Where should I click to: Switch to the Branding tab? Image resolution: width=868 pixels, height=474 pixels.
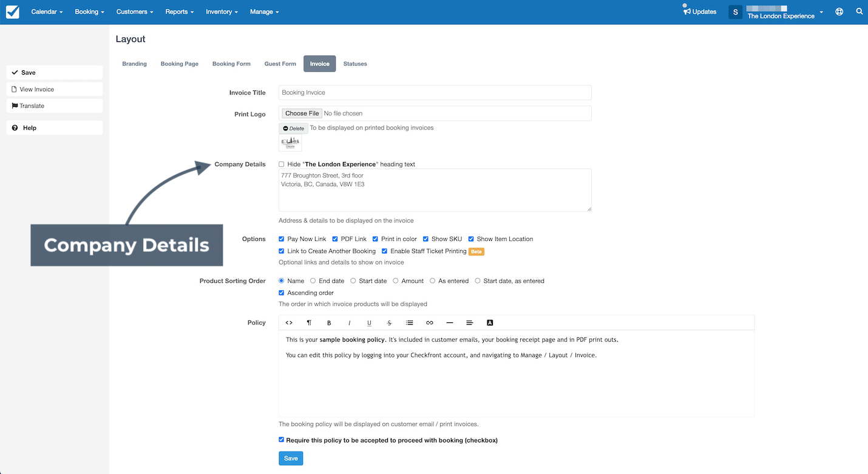(135, 64)
